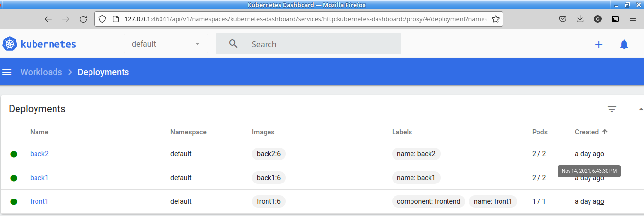Screen dimensions: 644x216
Task: Click the Pods column header
Action: pyautogui.click(x=540, y=132)
